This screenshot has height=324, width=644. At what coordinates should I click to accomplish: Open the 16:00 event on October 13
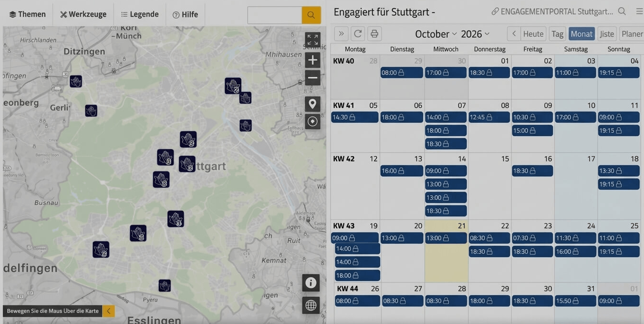(x=402, y=171)
